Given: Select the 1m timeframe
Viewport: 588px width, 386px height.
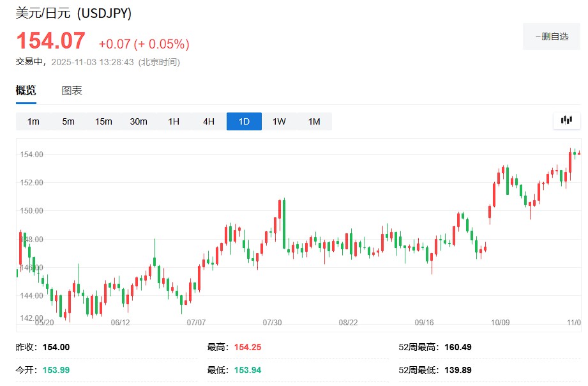Looking at the screenshot, I should click(x=33, y=121).
